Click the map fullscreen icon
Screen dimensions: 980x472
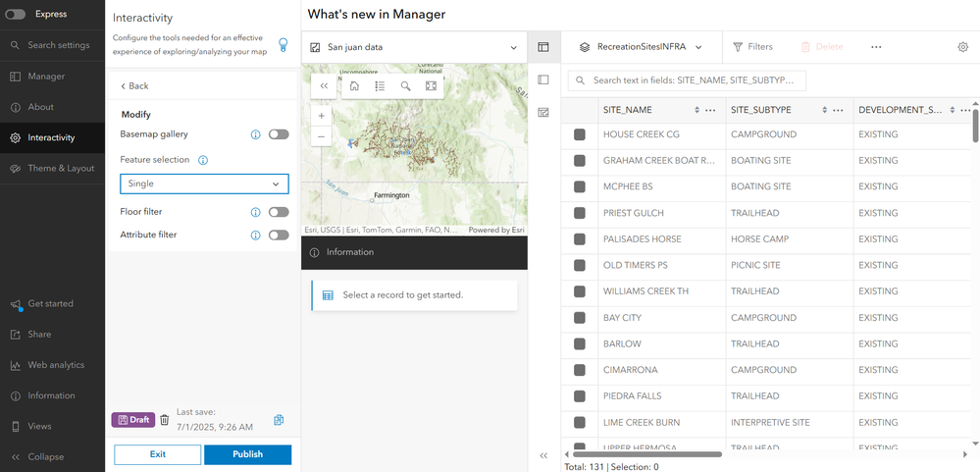[431, 86]
